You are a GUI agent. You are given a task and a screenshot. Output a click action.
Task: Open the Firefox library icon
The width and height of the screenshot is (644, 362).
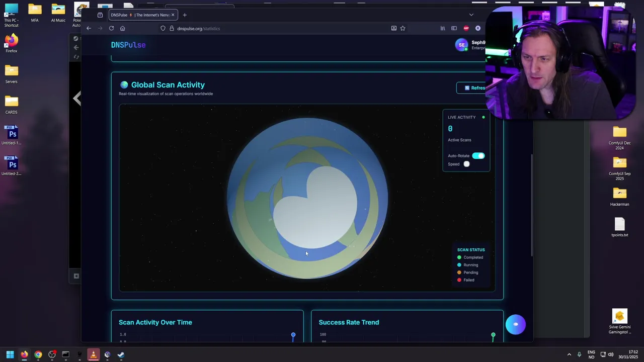443,28
